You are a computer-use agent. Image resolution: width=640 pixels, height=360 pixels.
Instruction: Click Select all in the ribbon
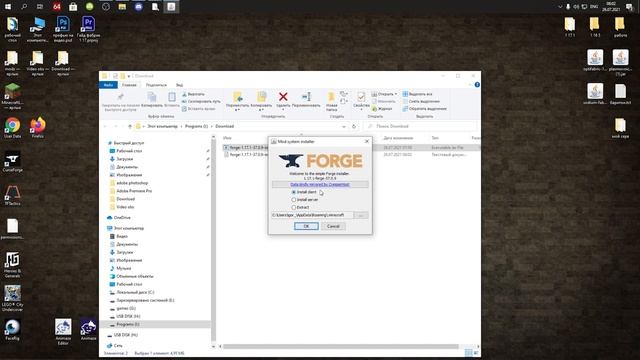click(417, 94)
